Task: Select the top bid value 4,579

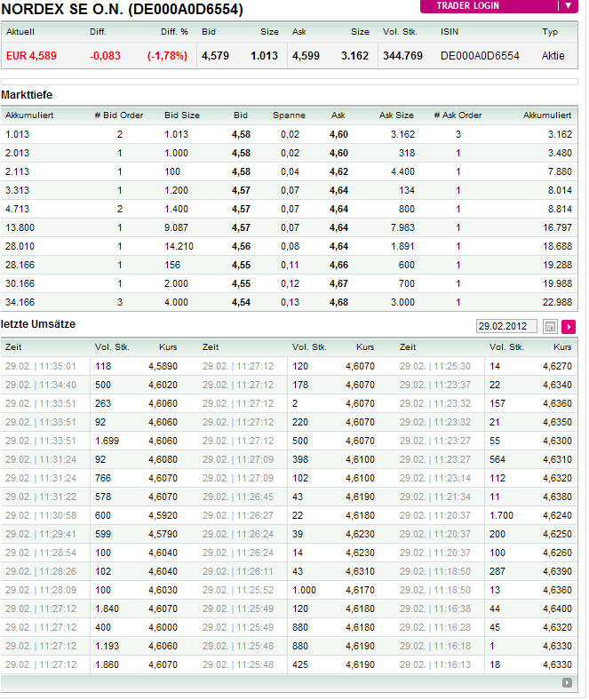Action: tap(215, 56)
